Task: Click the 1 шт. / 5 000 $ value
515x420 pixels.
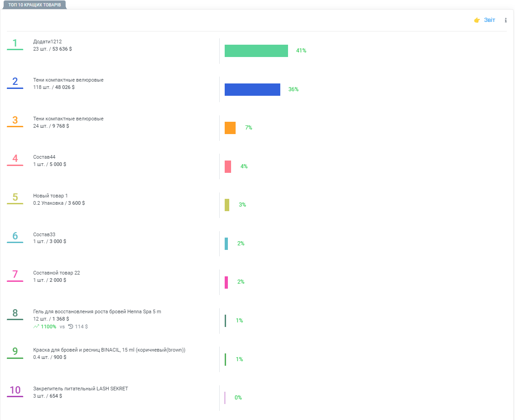Action: (50, 164)
